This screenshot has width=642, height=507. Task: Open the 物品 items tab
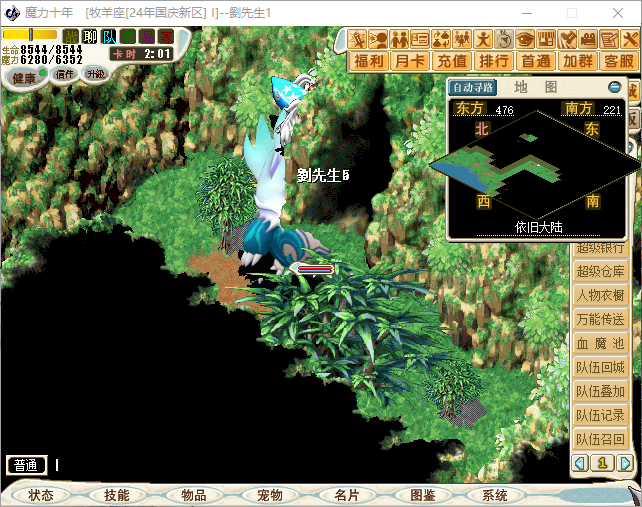pyautogui.click(x=193, y=495)
